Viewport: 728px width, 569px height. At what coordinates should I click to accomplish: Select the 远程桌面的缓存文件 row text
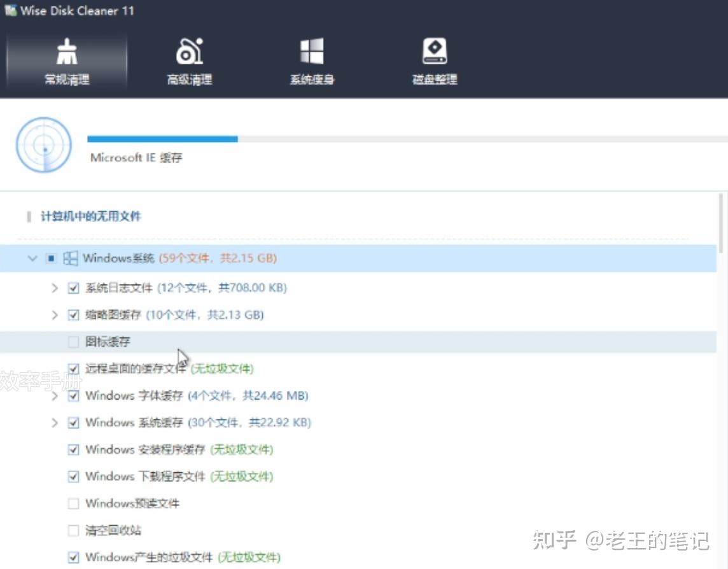point(169,369)
